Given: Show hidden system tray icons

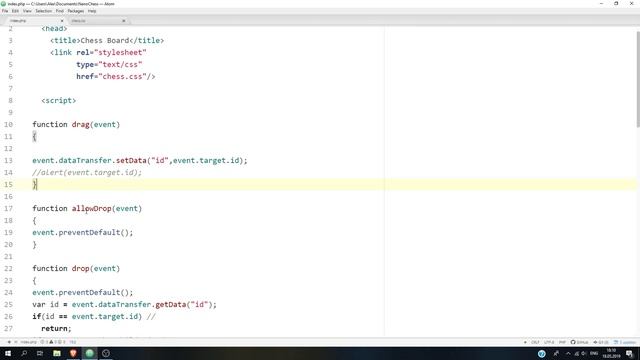Looking at the screenshot, I should (x=568, y=353).
